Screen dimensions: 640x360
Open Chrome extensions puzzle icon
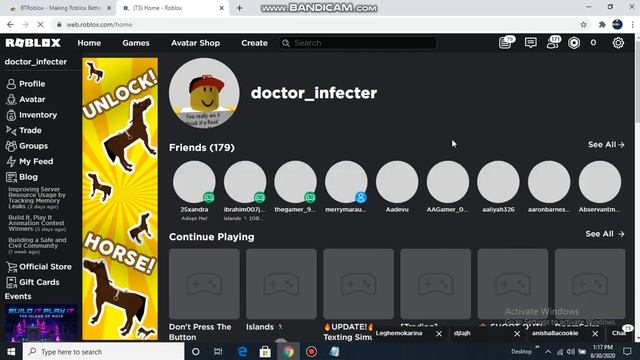click(602, 24)
